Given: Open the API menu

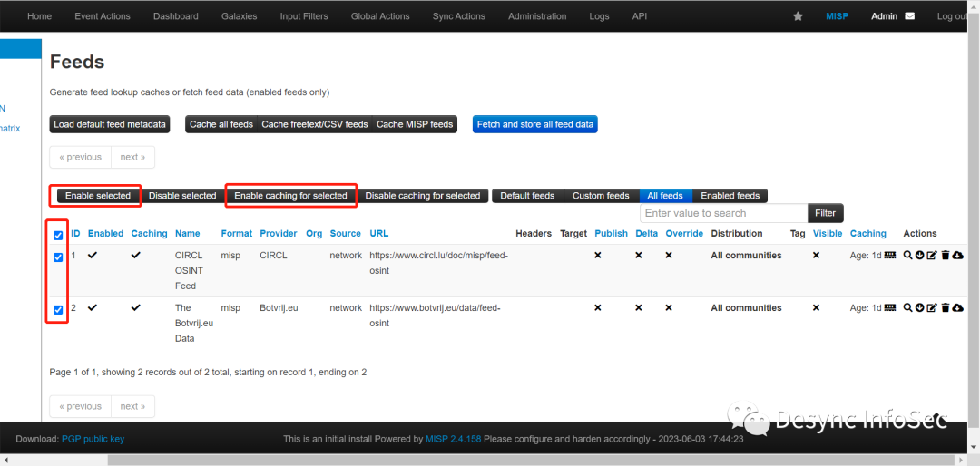Looking at the screenshot, I should point(640,16).
